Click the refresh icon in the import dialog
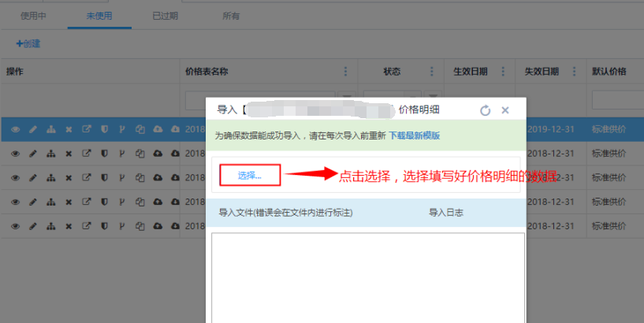Viewport: 644px width, 323px height. pos(486,110)
